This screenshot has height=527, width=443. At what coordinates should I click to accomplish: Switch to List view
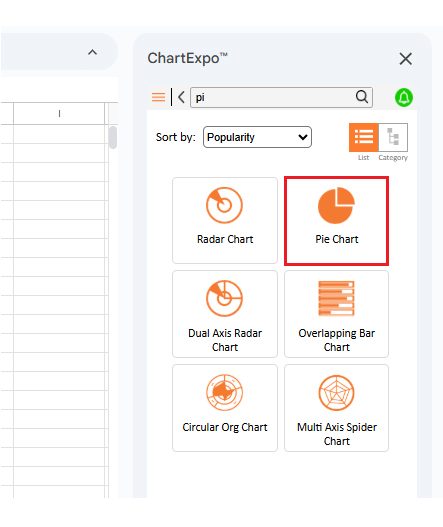click(x=364, y=137)
